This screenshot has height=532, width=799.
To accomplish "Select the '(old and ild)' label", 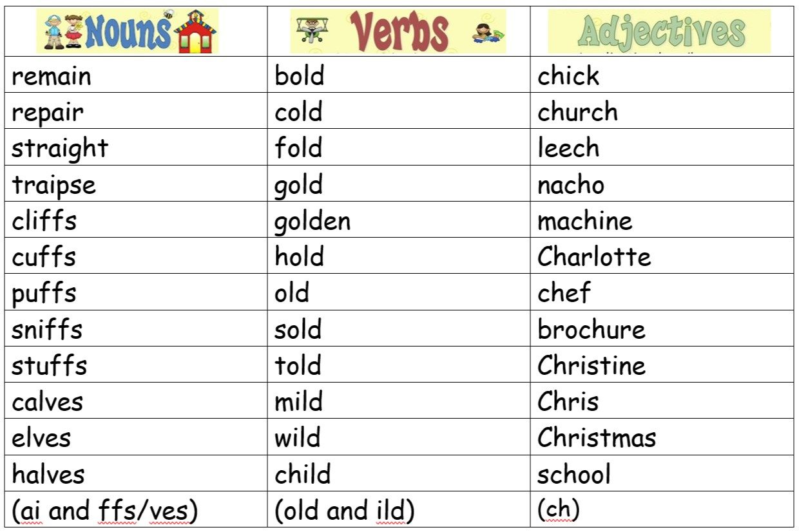I will tap(344, 511).
